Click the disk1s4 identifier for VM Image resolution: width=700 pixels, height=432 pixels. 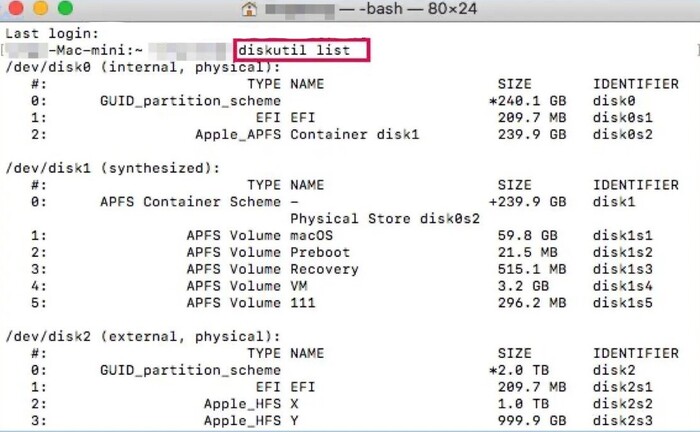[622, 286]
